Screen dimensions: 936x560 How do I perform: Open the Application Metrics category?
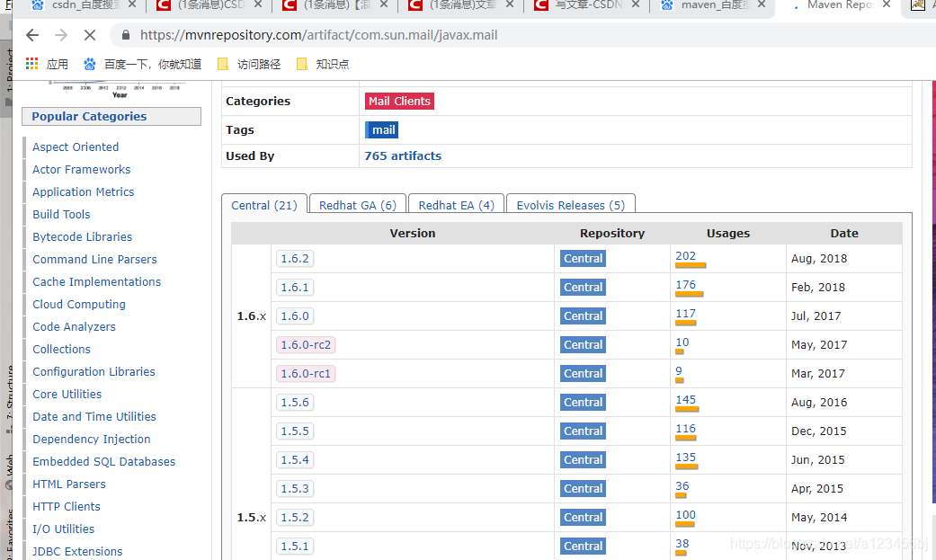(x=83, y=191)
